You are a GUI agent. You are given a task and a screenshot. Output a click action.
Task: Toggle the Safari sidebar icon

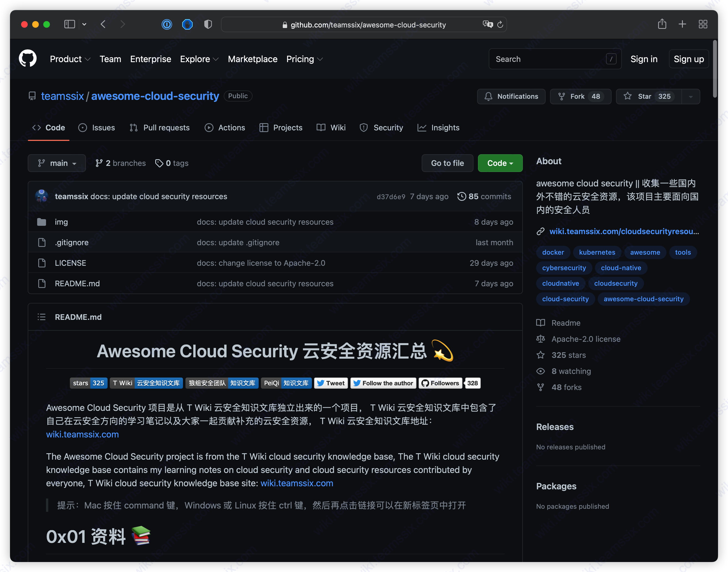coord(69,24)
